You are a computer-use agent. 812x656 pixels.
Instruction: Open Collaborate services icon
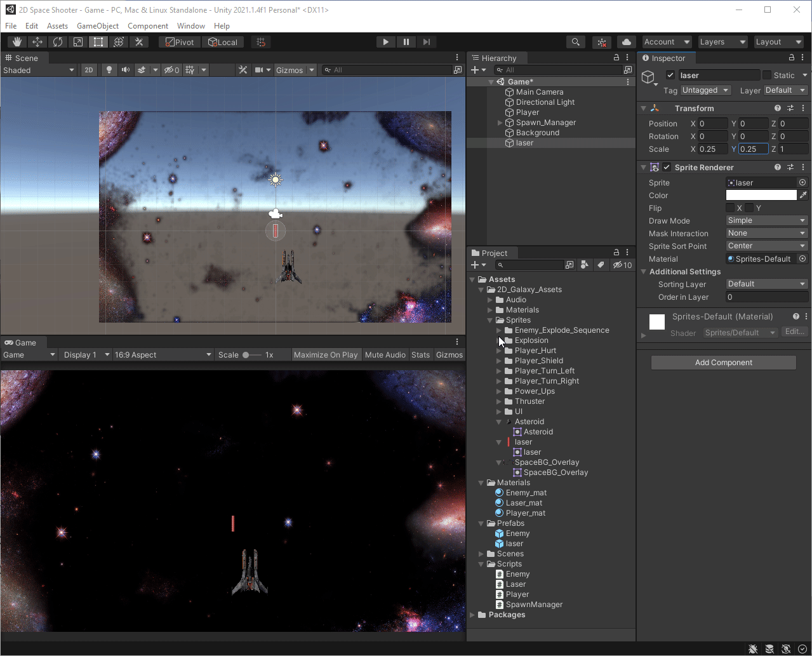602,42
